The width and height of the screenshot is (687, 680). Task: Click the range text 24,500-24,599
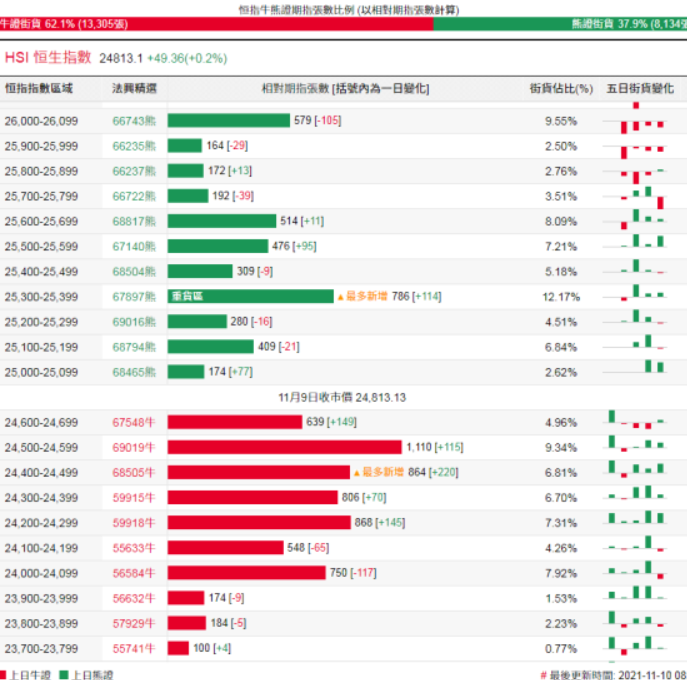tap(41, 448)
